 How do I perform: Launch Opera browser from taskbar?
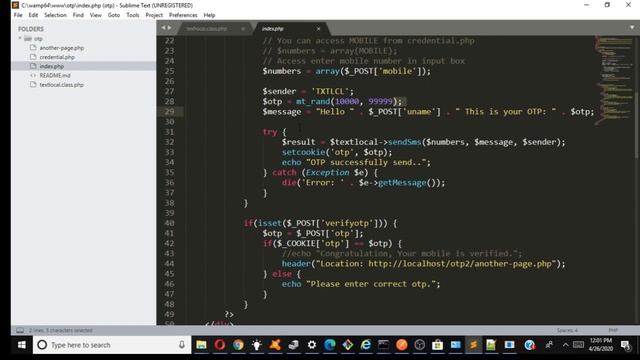tap(220, 345)
